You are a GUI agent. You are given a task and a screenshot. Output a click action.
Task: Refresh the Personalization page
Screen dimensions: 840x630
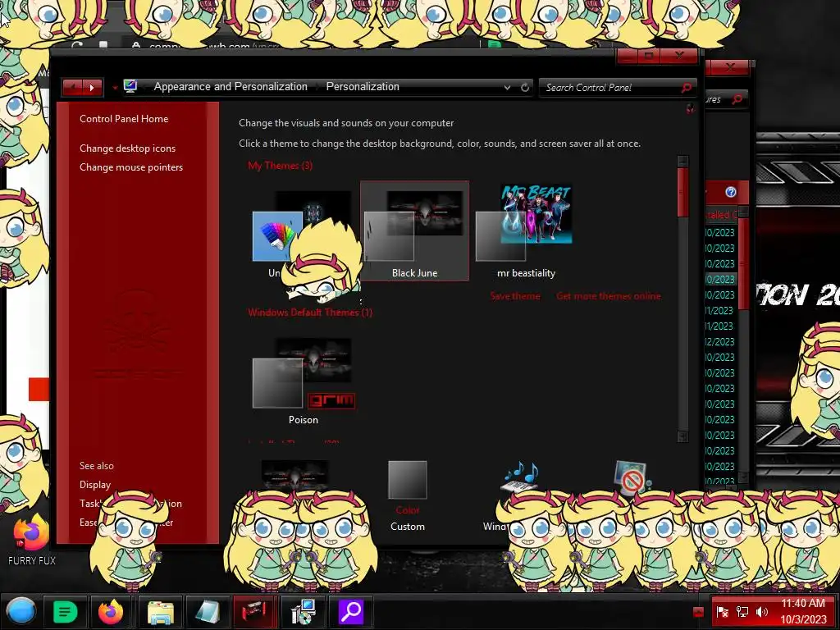coord(525,87)
